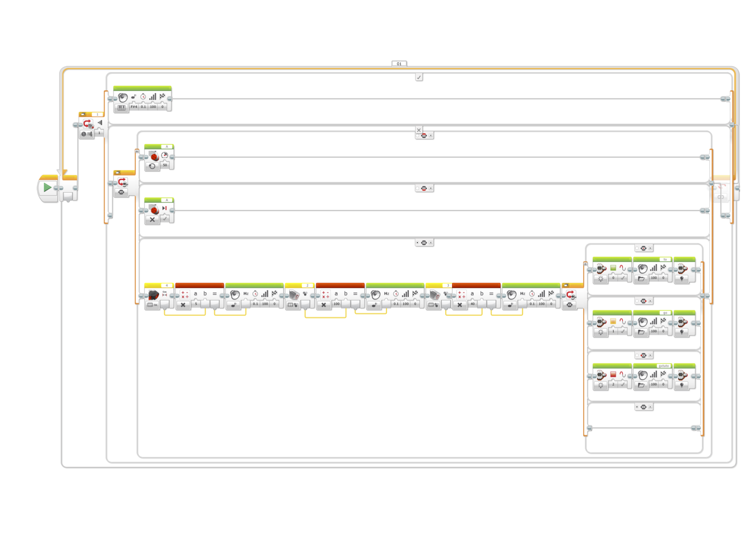Open the brick-buttons switch mode selector beside motor blocks
Screen dimensions: 756x534
[x=121, y=192]
